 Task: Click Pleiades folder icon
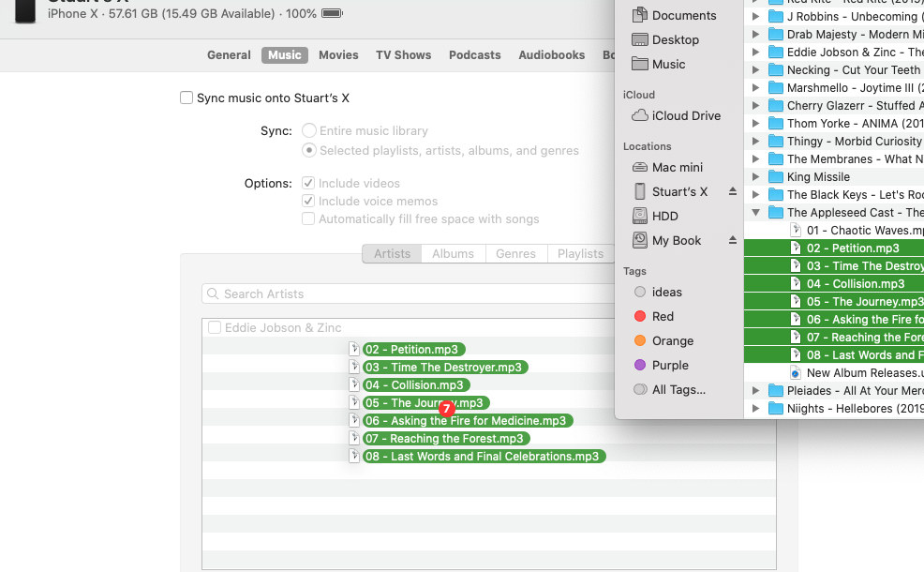click(x=776, y=390)
